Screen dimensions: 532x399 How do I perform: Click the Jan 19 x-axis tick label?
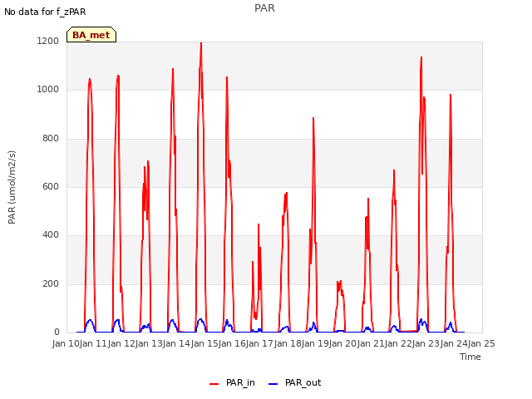pos(315,343)
